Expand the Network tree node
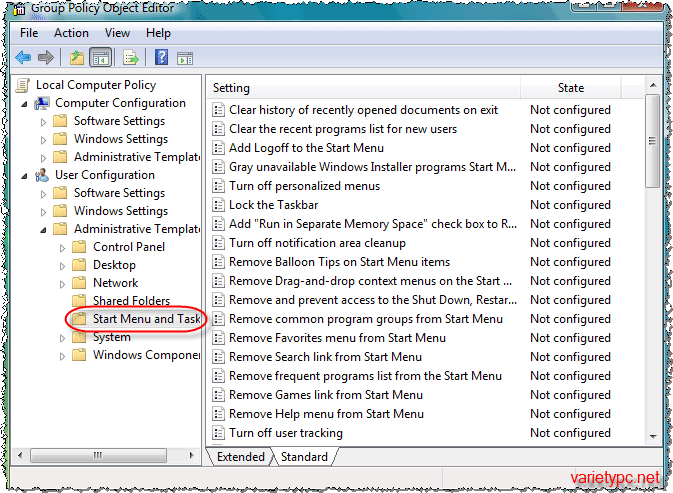673x493 pixels. pos(63,284)
